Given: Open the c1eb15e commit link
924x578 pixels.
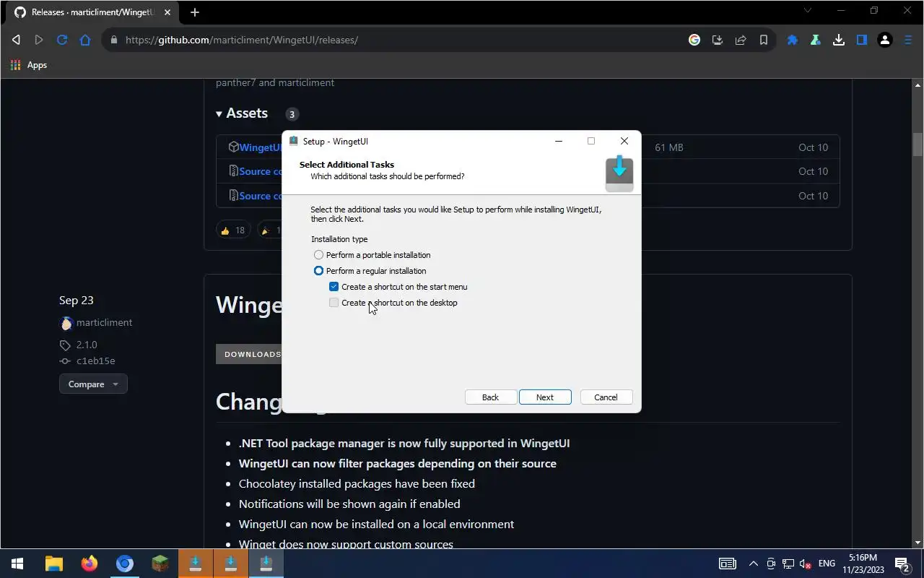Looking at the screenshot, I should point(96,361).
